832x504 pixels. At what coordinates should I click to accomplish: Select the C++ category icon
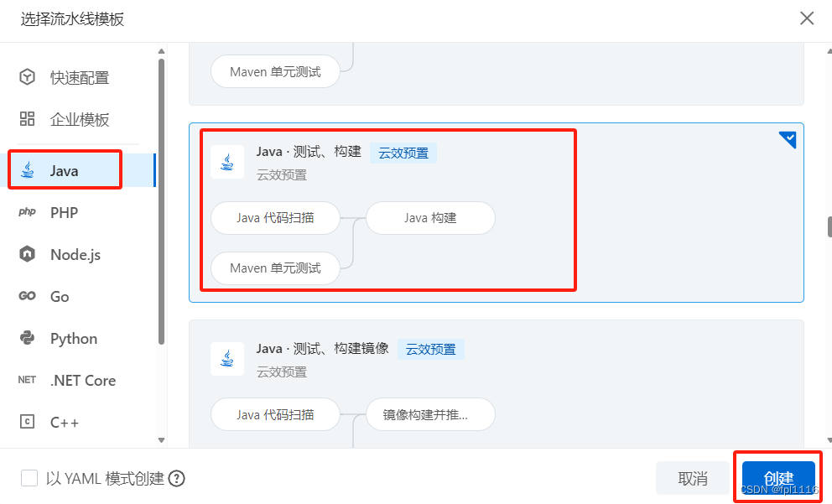click(26, 422)
